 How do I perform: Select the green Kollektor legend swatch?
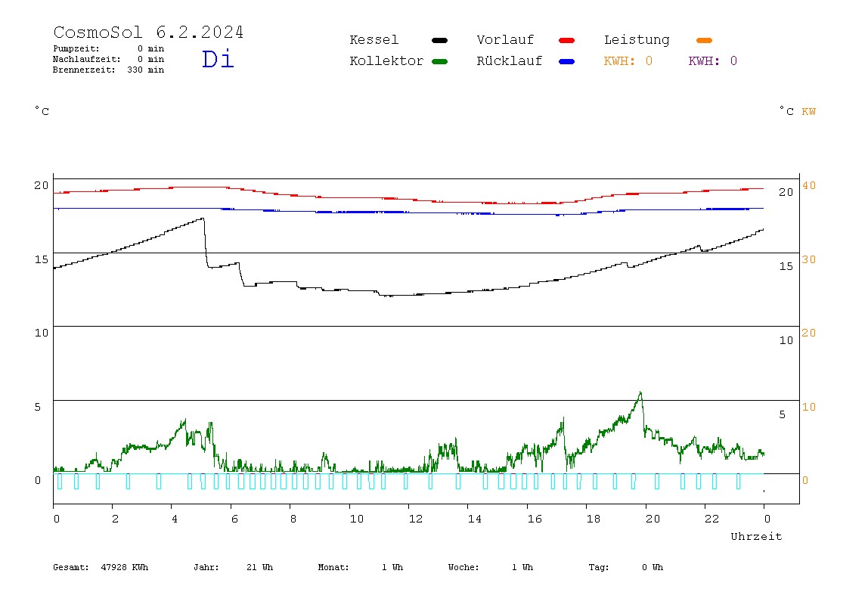[x=439, y=61]
